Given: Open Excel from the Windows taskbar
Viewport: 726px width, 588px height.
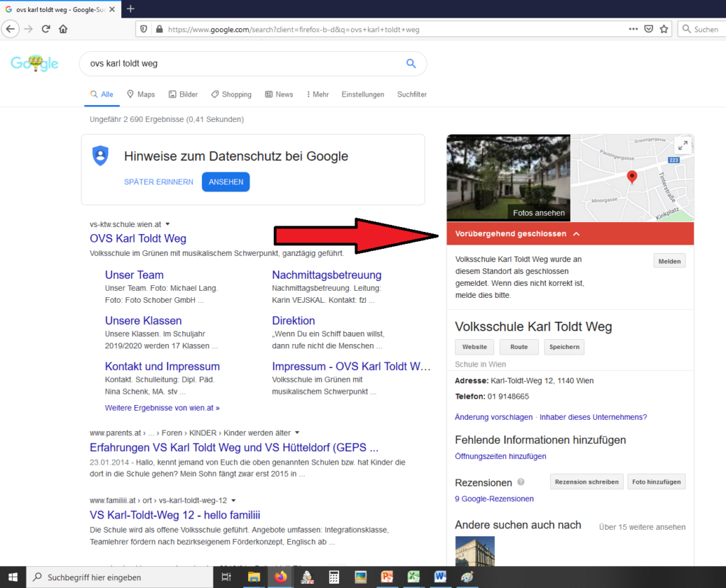Looking at the screenshot, I should coord(412,577).
